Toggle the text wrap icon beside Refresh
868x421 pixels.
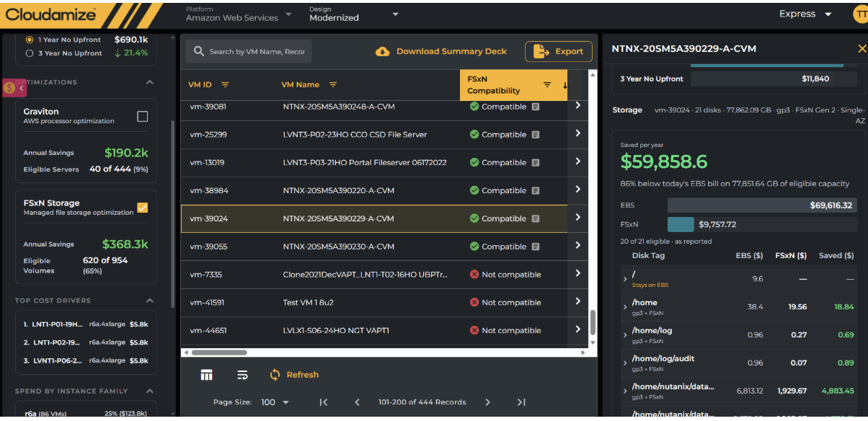click(242, 375)
